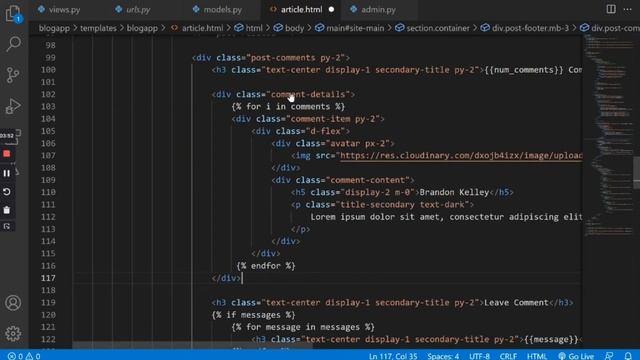Image resolution: width=640 pixels, height=360 pixels.
Task: Open the errors and warnings indicator
Action: [24, 356]
